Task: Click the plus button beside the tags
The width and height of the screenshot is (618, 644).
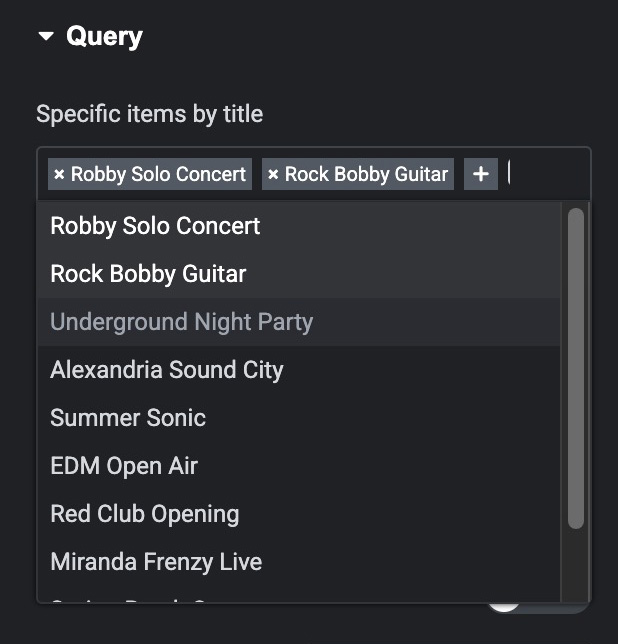Action: pos(481,174)
